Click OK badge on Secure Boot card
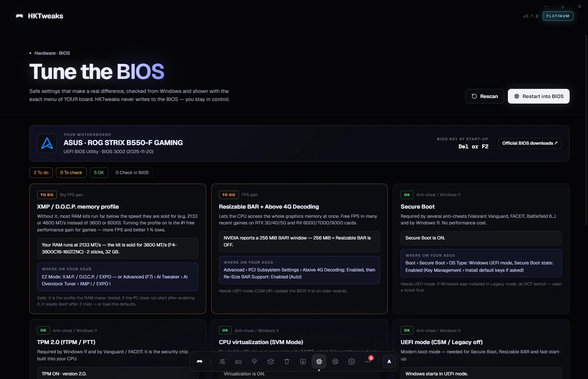This screenshot has width=588, height=379. pyautogui.click(x=407, y=195)
